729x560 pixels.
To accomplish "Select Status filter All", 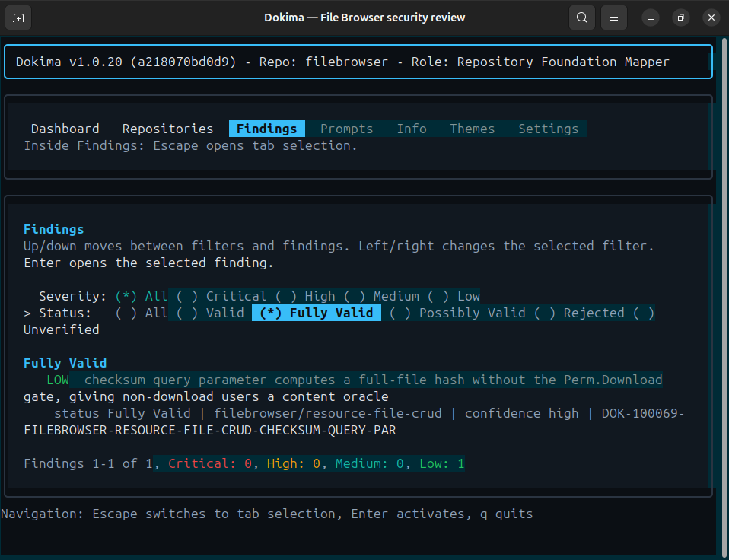I will point(142,313).
